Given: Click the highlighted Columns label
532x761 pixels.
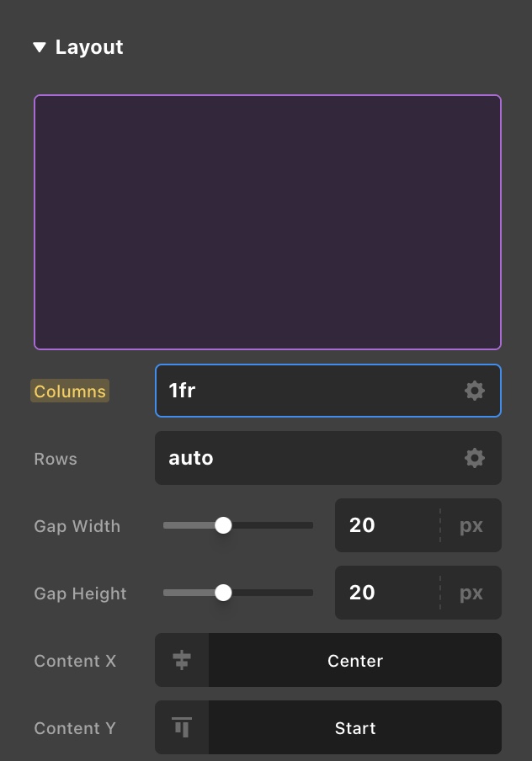Looking at the screenshot, I should tap(70, 391).
